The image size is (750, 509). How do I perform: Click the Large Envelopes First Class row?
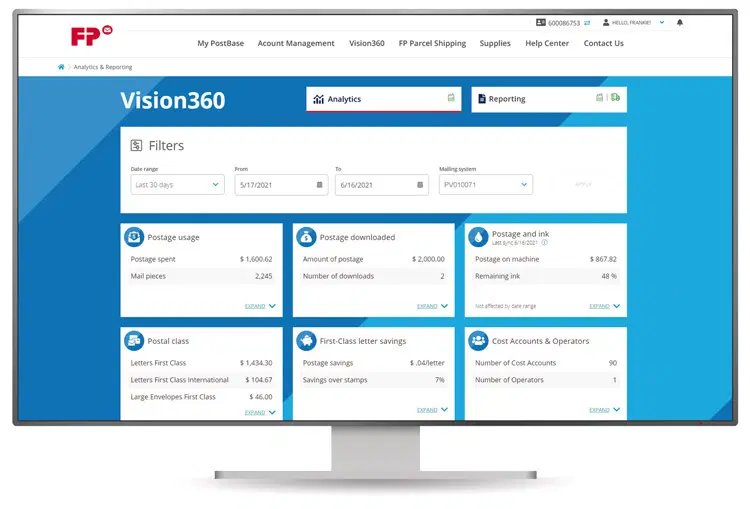click(x=201, y=397)
